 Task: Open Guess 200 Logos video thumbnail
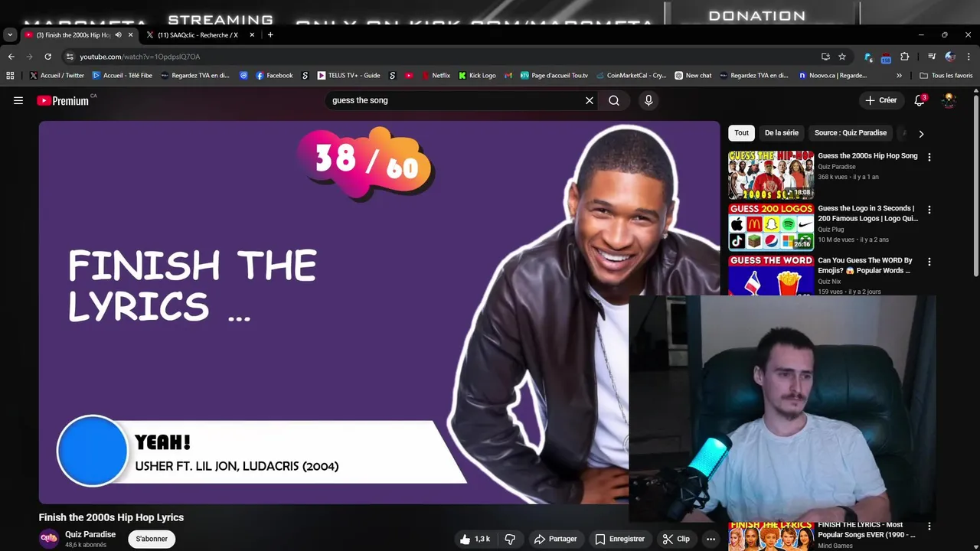[771, 227]
